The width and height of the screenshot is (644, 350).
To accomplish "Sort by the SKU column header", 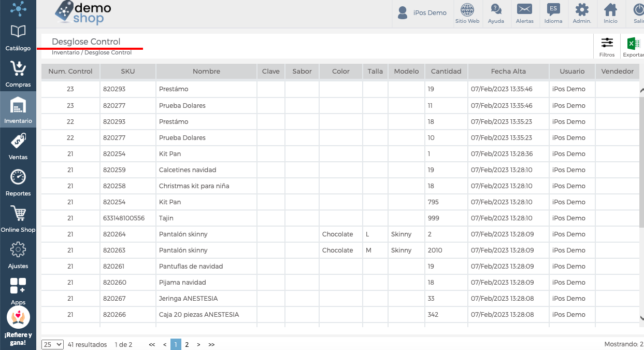I will pyautogui.click(x=128, y=72).
